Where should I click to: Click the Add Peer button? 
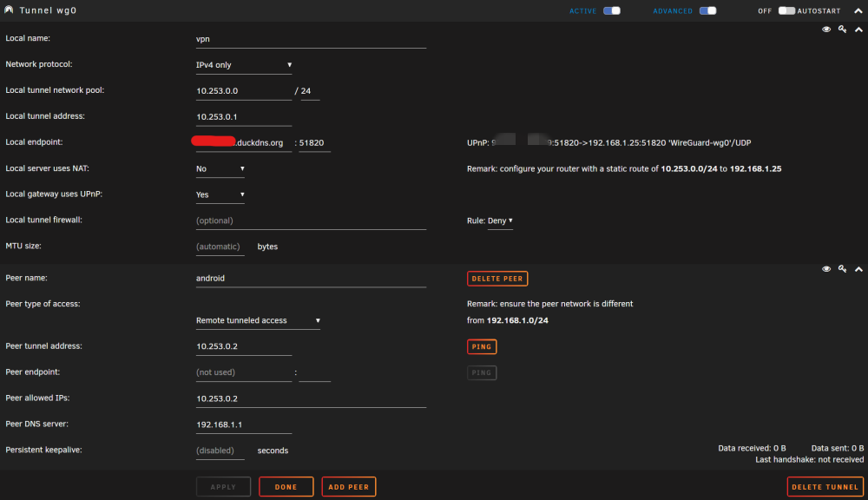pos(349,487)
